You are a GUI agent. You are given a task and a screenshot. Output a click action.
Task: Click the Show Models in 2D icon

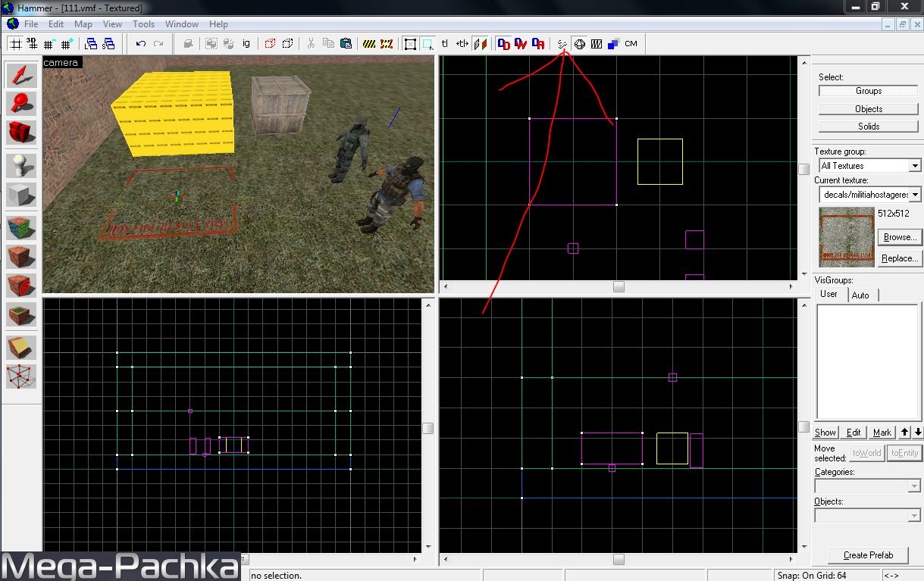(579, 44)
